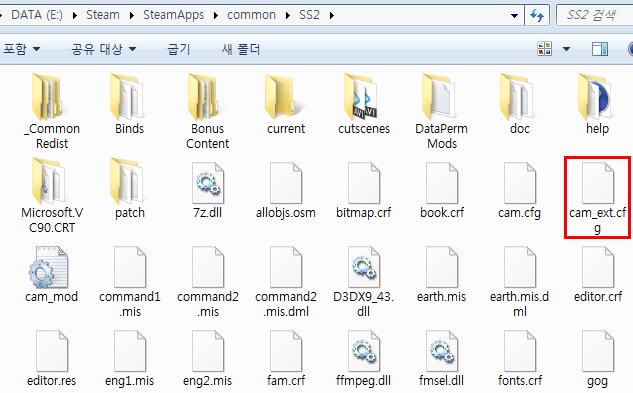
Task: Select the editor.crf file
Action: 598,275
